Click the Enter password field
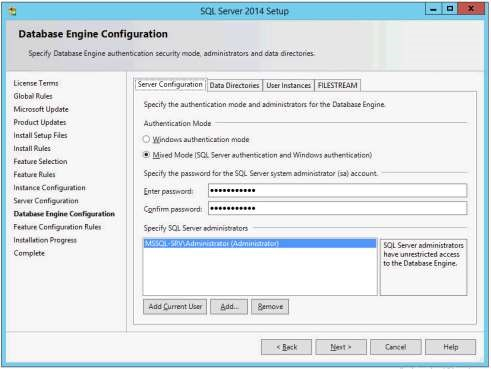491x369 pixels. tap(337, 191)
